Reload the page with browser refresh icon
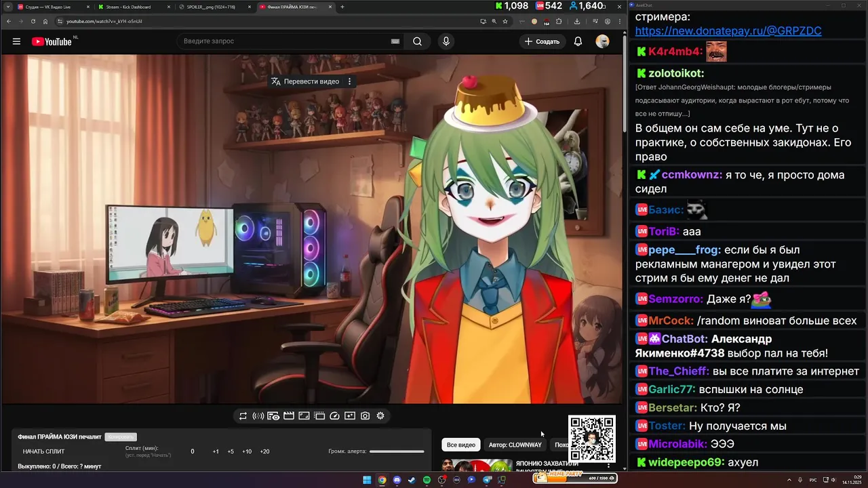This screenshot has height=488, width=868. pyautogui.click(x=33, y=21)
